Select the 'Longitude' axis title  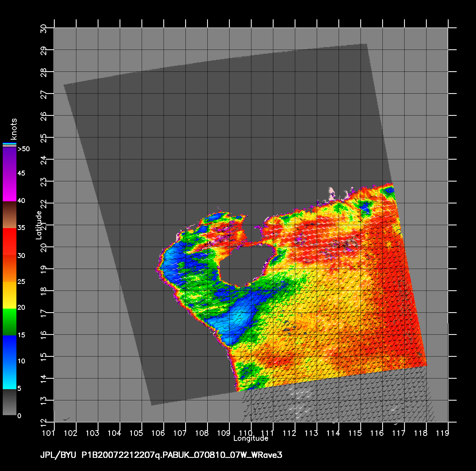tap(251, 438)
